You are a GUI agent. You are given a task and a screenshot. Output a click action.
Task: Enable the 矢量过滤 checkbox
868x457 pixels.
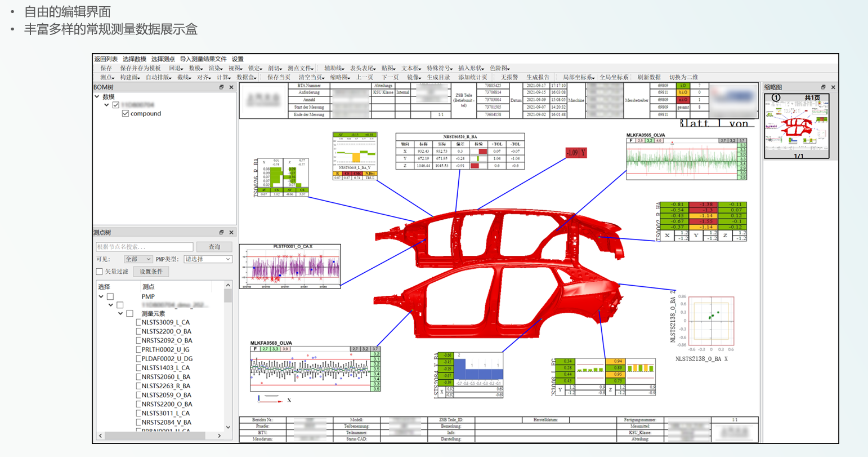point(100,272)
